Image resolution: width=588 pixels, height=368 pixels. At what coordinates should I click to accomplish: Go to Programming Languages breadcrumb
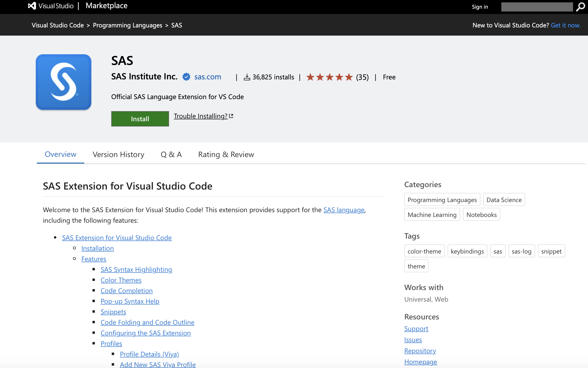pyautogui.click(x=127, y=25)
